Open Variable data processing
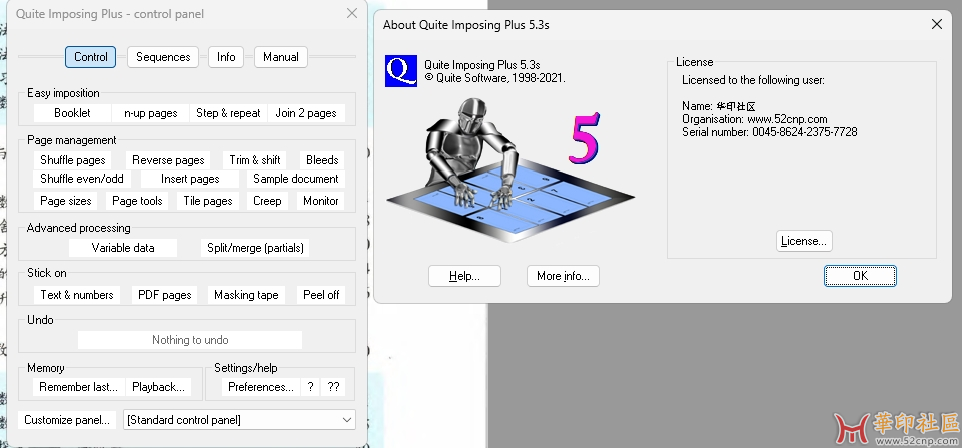The image size is (962, 448). tap(123, 248)
